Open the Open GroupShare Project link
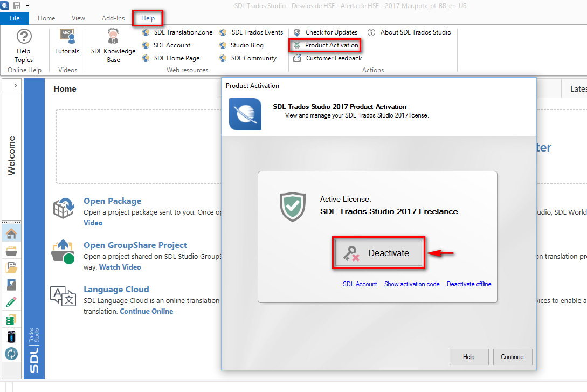 click(135, 245)
